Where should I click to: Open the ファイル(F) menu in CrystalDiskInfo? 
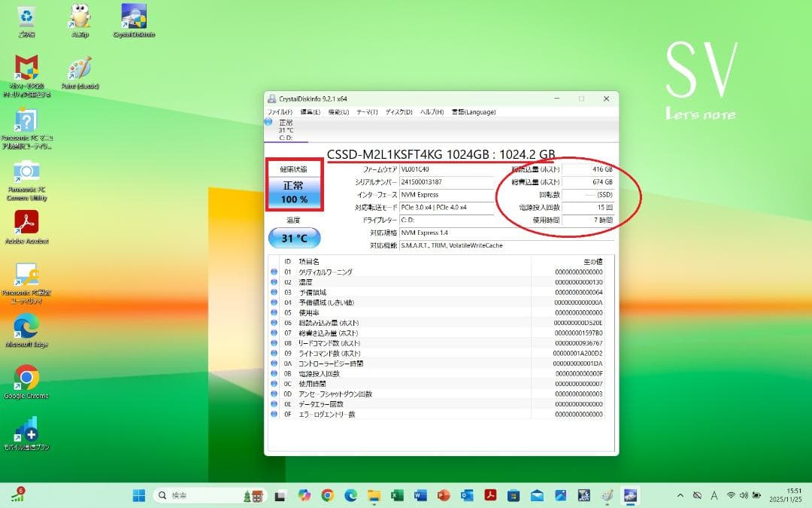coord(279,111)
